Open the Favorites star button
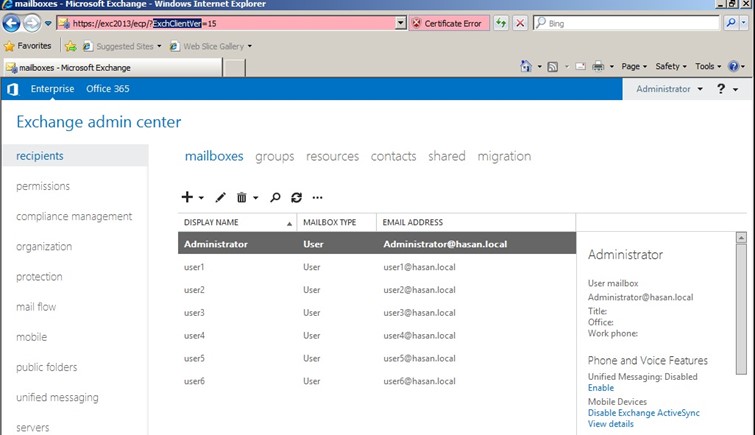Image resolution: width=755 pixels, height=435 pixels. 28,46
